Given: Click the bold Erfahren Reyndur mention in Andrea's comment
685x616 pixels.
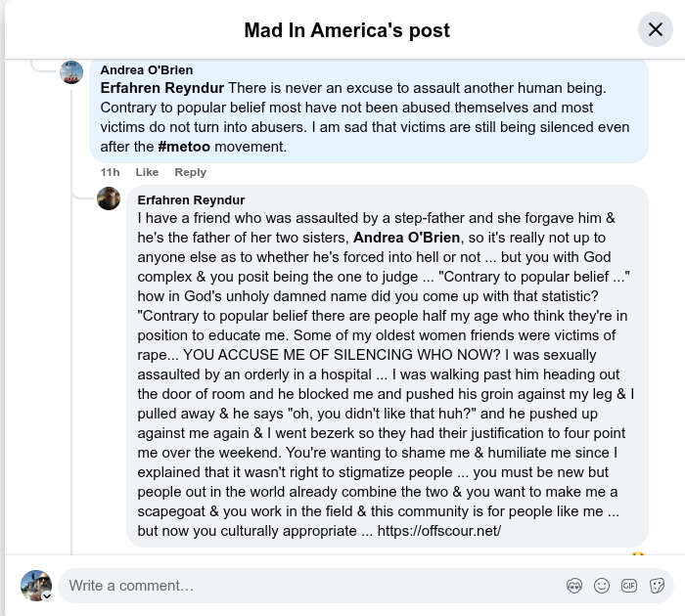Looking at the screenshot, I should click(x=162, y=88).
